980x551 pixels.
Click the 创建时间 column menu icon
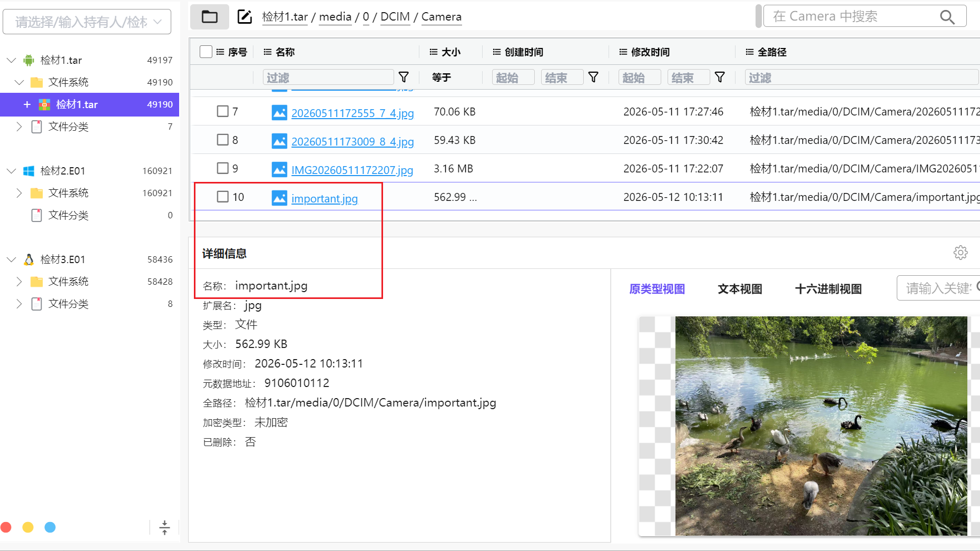pyautogui.click(x=497, y=52)
